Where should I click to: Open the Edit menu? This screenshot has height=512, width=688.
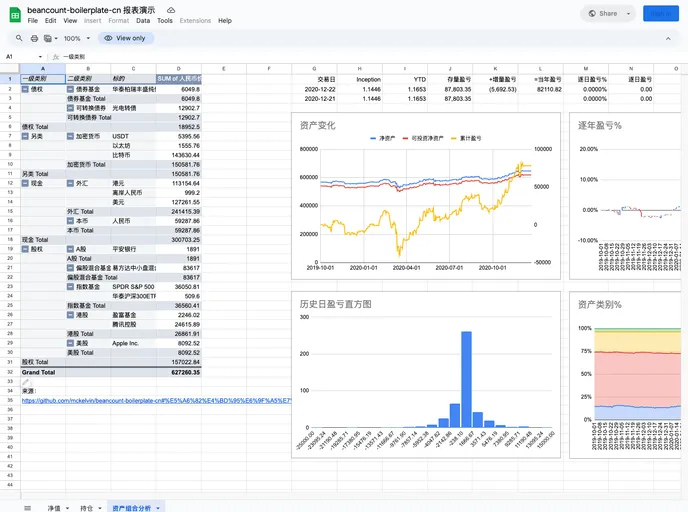click(x=50, y=21)
